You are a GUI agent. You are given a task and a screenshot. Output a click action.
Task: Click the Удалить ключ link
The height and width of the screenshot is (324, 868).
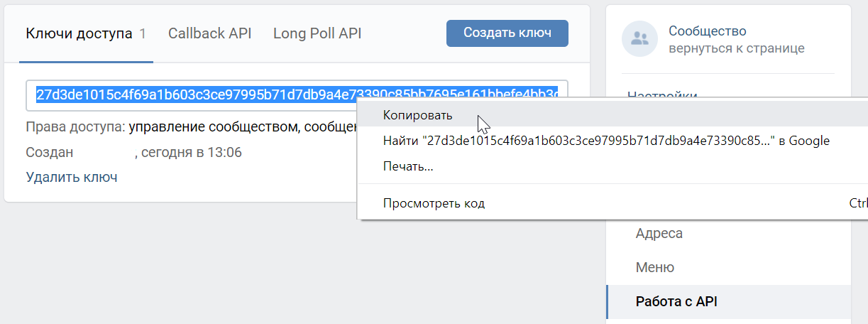tap(71, 178)
